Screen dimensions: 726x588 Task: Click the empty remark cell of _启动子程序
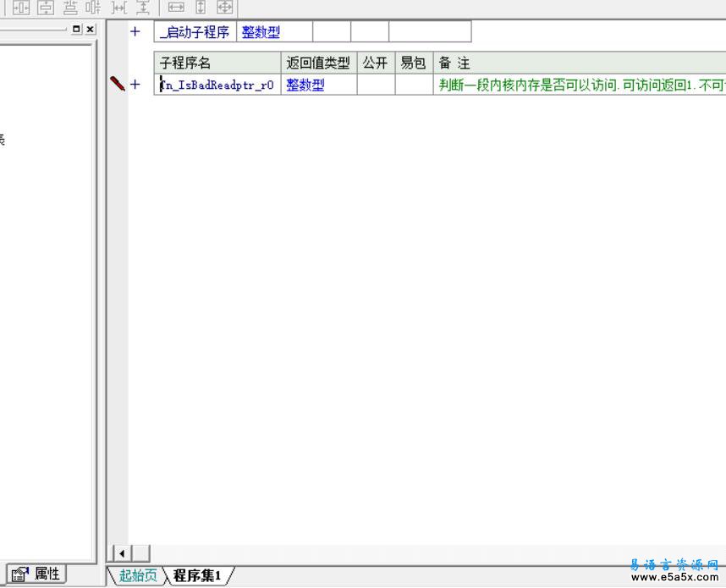point(430,32)
